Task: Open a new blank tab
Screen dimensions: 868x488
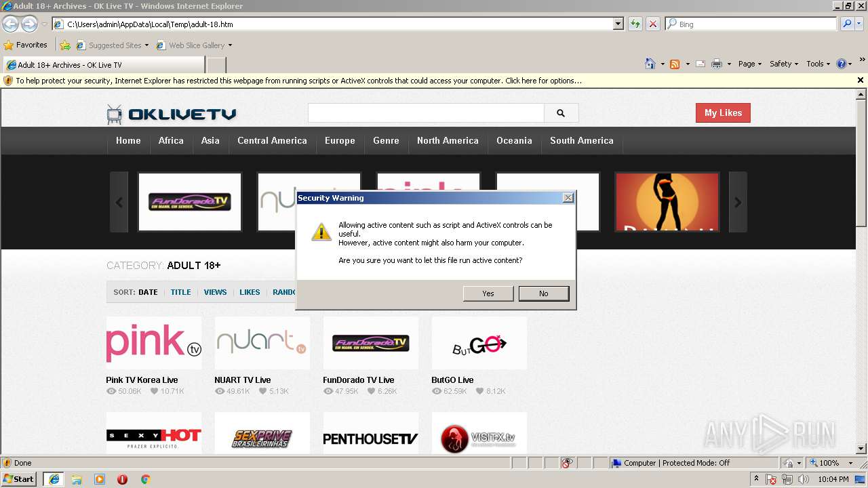Action: click(x=216, y=65)
